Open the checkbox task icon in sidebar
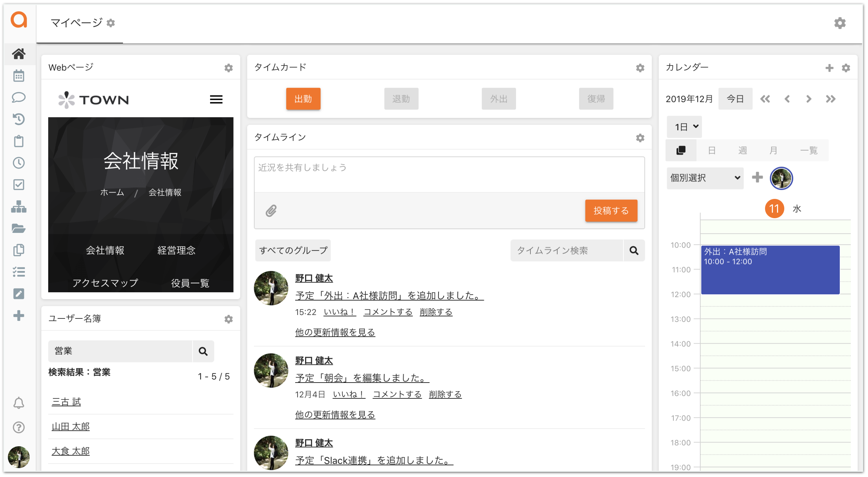This screenshot has width=868, height=477. 19,184
